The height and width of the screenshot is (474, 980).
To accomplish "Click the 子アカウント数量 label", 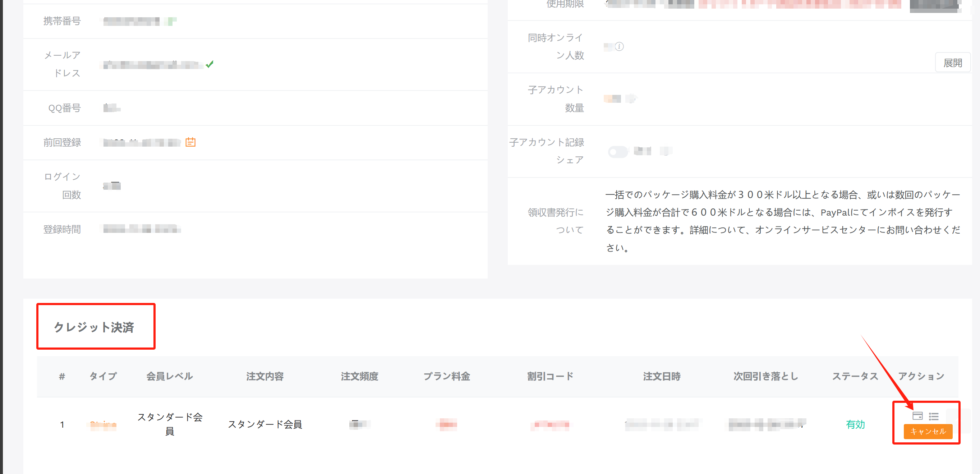I will tap(556, 99).
